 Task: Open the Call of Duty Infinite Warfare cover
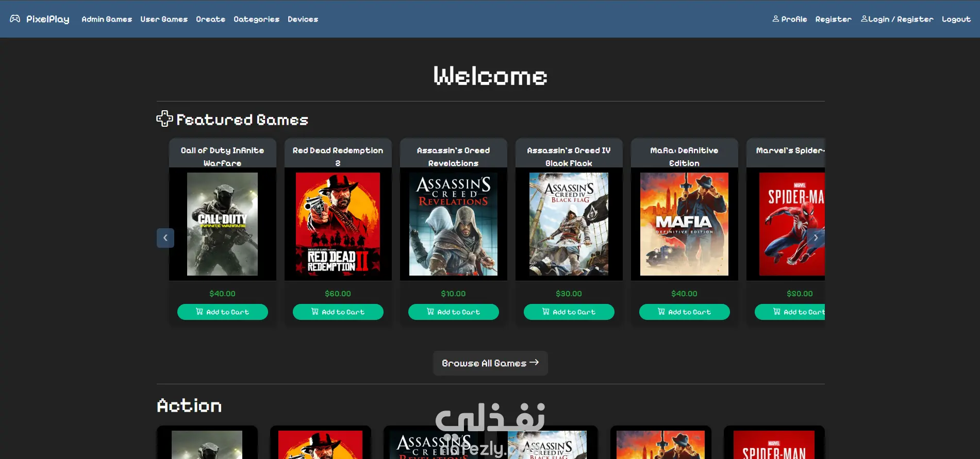pos(222,224)
